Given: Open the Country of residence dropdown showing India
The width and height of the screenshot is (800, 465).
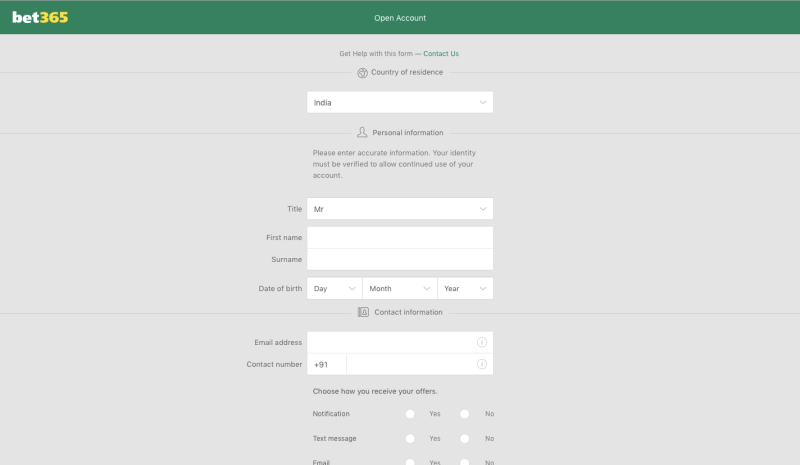Looking at the screenshot, I should pyautogui.click(x=400, y=102).
